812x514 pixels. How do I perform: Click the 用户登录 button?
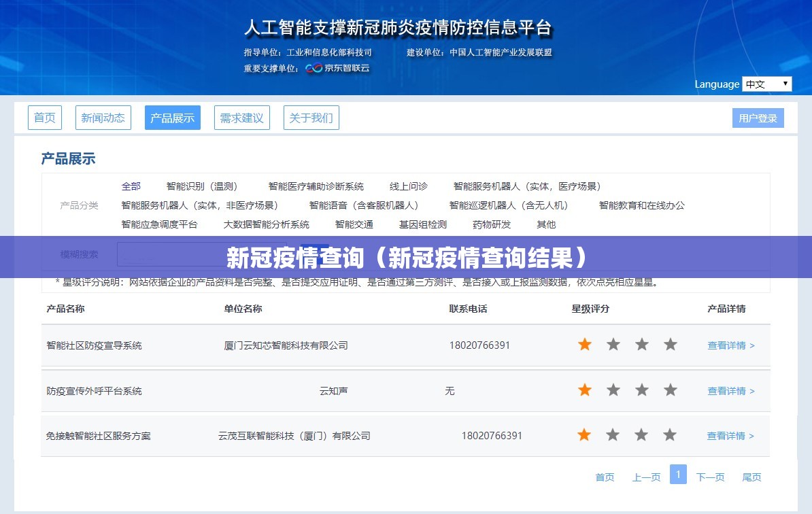(x=758, y=118)
